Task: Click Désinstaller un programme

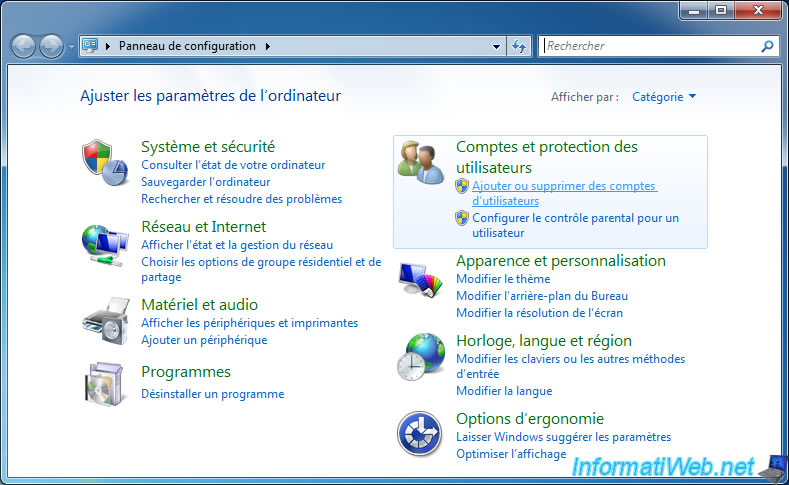Action: (x=212, y=394)
